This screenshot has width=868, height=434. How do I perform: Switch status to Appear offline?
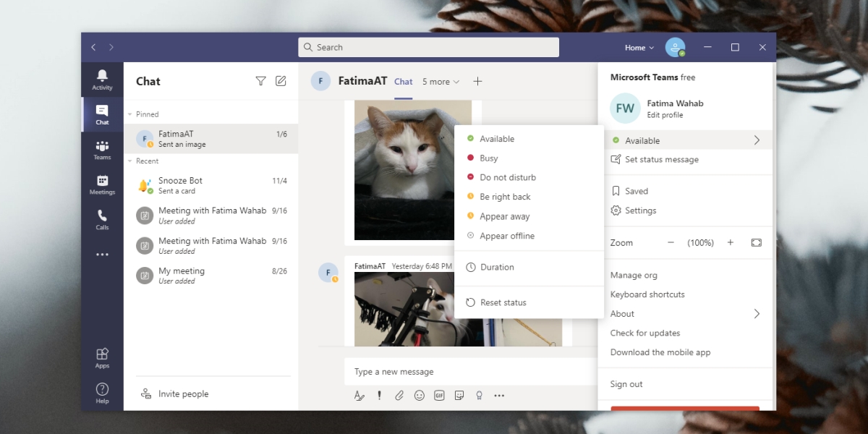click(509, 235)
